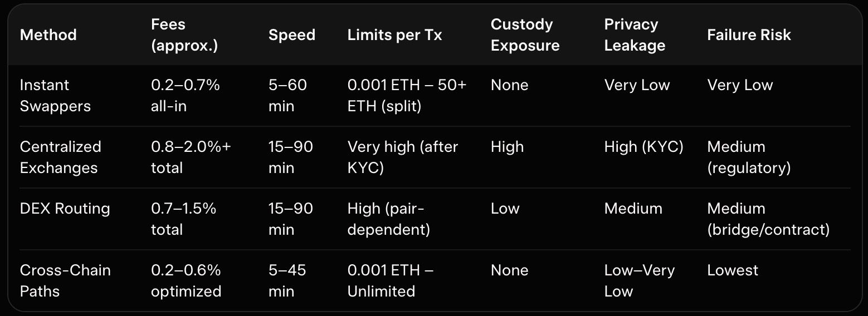Click the Limits per Tx header
This screenshot has width=868, height=316.
(394, 35)
